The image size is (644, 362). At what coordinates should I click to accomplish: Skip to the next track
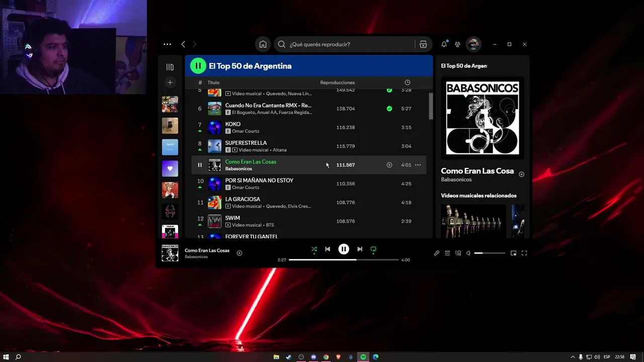360,249
